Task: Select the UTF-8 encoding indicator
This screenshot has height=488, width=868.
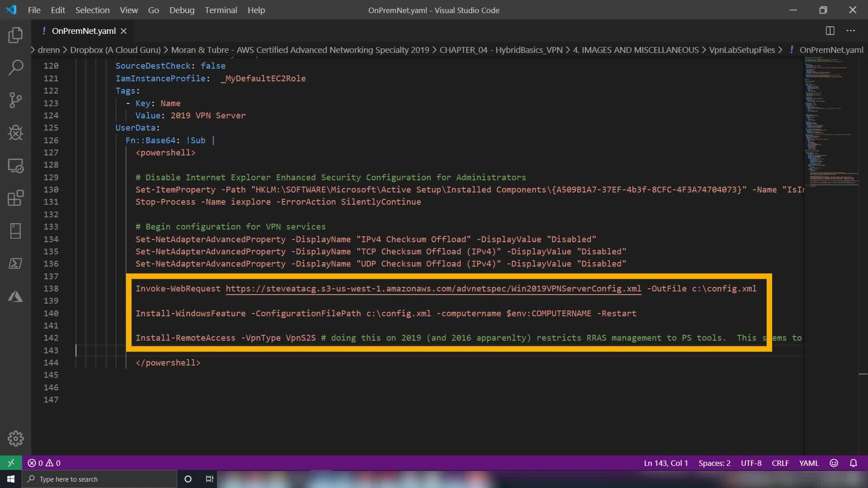Action: 751,463
